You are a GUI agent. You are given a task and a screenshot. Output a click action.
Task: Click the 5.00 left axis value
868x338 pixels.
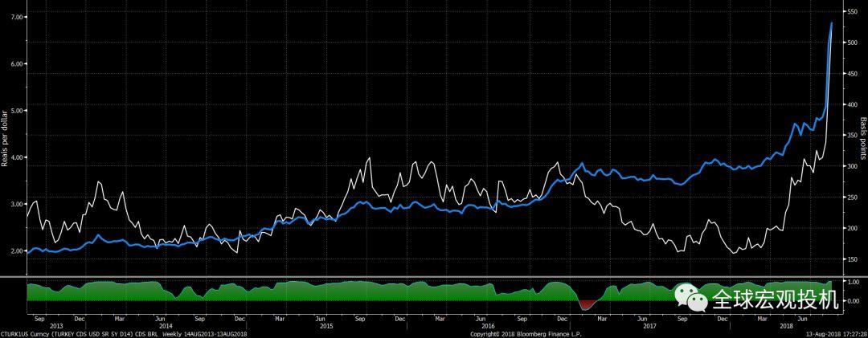tap(15, 111)
